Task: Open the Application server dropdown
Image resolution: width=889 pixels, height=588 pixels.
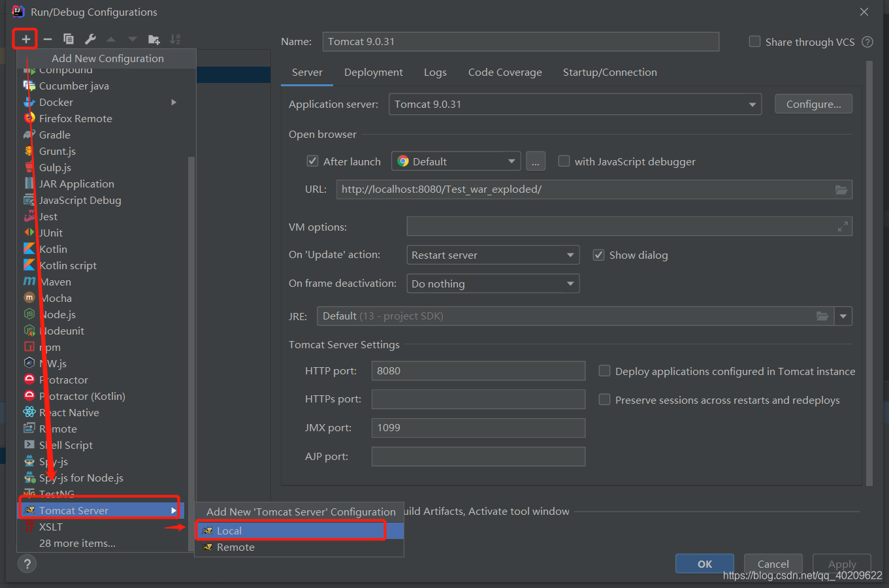Action: [x=575, y=105]
